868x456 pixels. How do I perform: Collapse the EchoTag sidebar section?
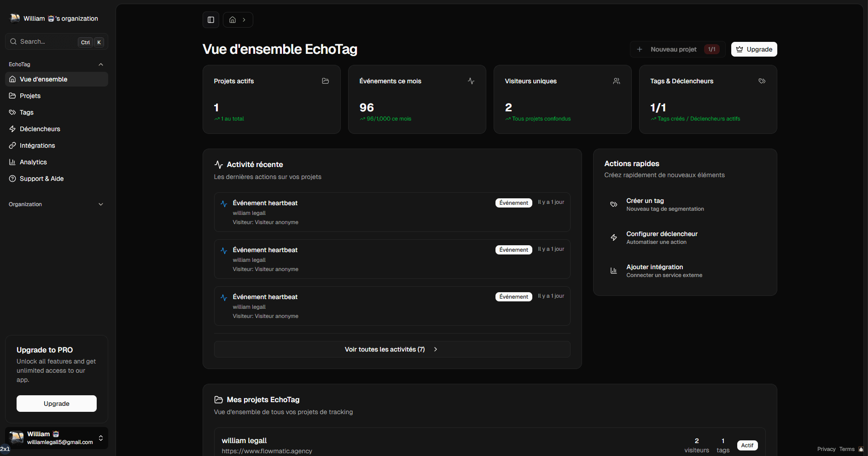click(101, 64)
